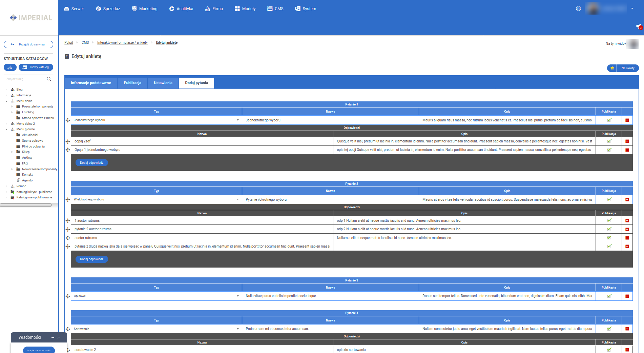Screen dimensions: 644x353
Task: Minimize the Wiadomości chat panel
Action: point(53,337)
